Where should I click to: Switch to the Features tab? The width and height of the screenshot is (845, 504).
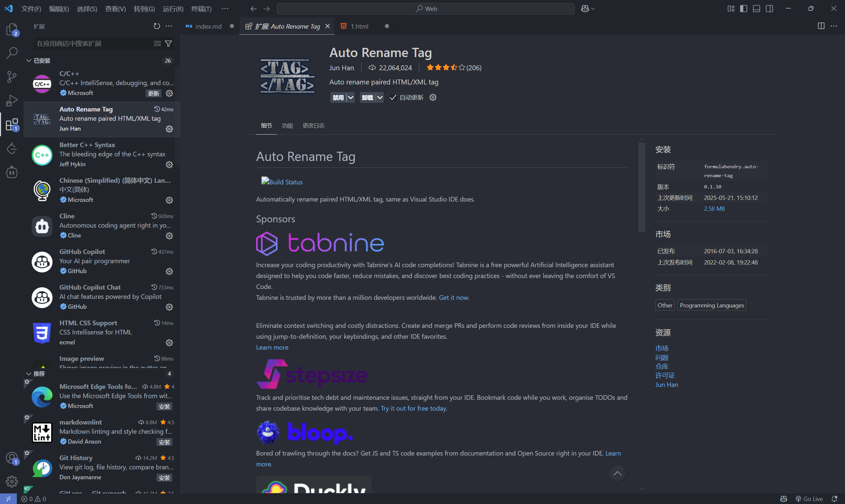[287, 126]
